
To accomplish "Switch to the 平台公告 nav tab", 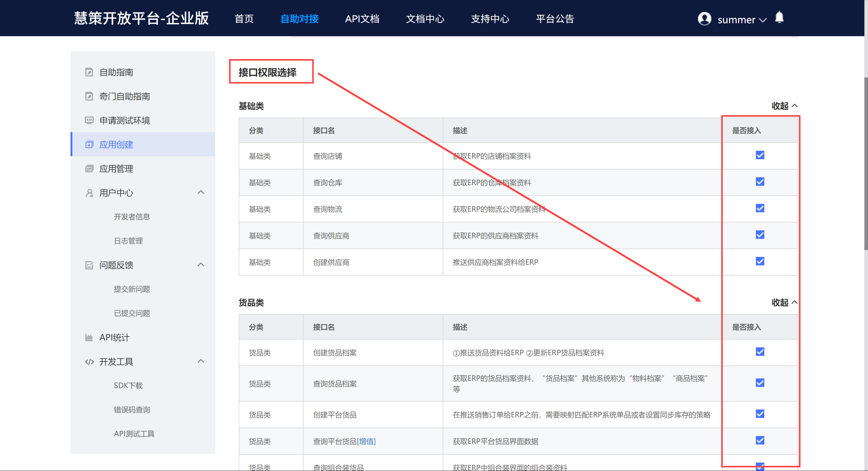I will tap(555, 19).
